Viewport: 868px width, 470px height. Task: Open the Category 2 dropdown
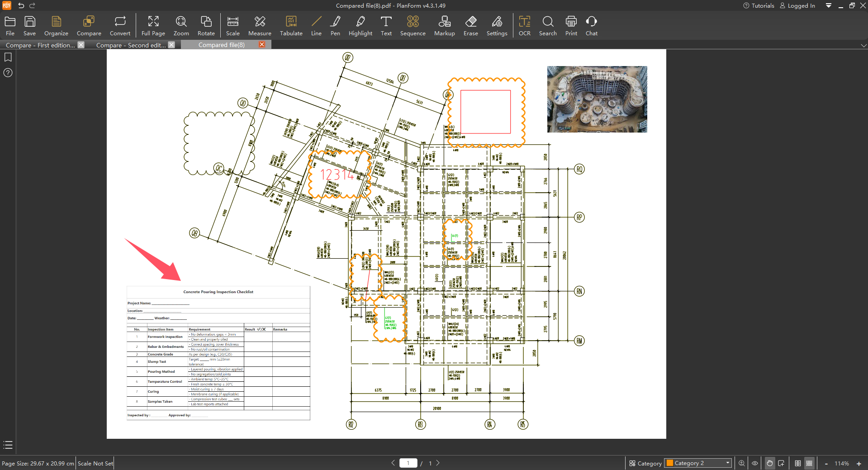[x=698, y=463]
